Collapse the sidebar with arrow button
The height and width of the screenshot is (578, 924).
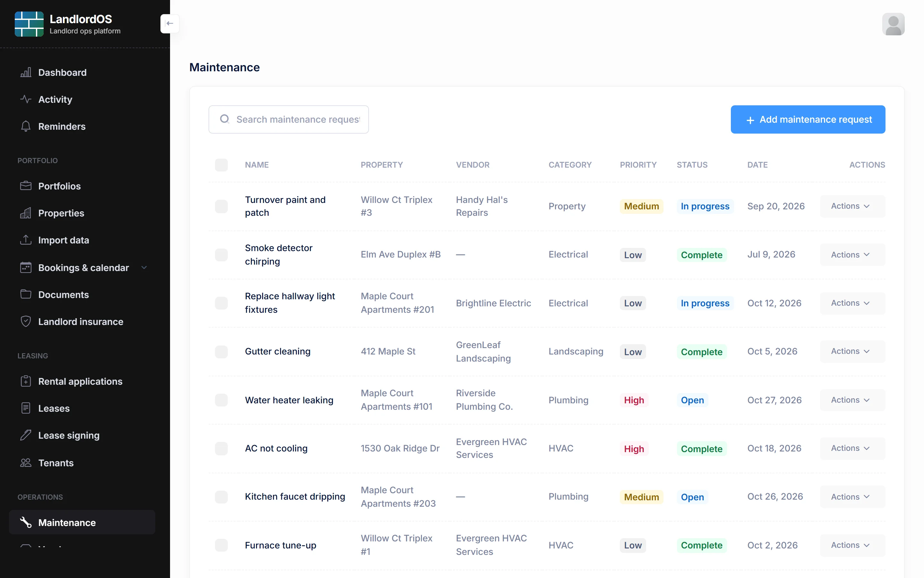[170, 24]
